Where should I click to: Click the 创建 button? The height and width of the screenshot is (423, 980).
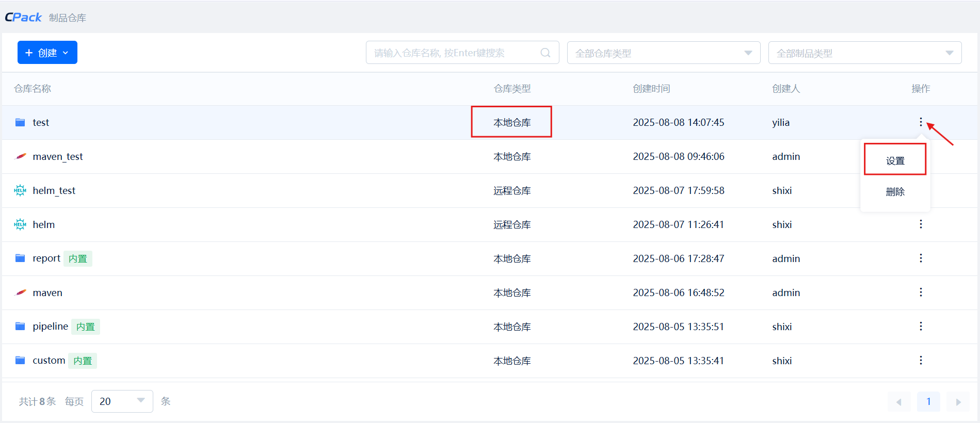[47, 53]
